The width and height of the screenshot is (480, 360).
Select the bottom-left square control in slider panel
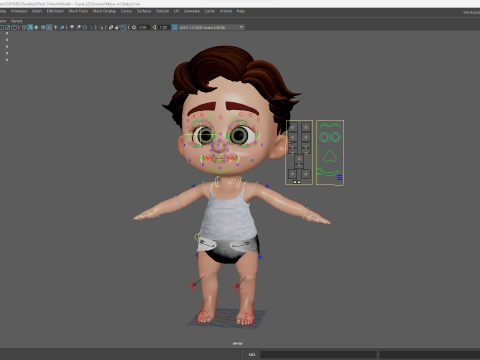[293, 174]
